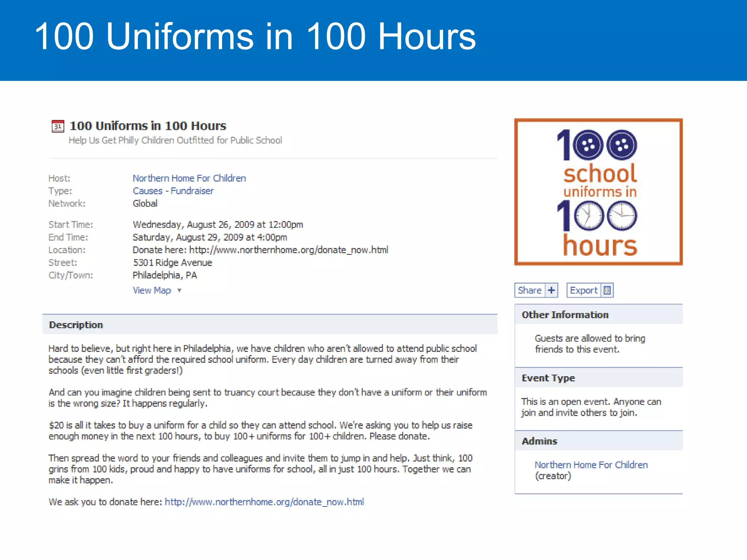Viewport: 747px width, 560px height.
Task: Click the Location donate URL text
Action: (x=260, y=250)
